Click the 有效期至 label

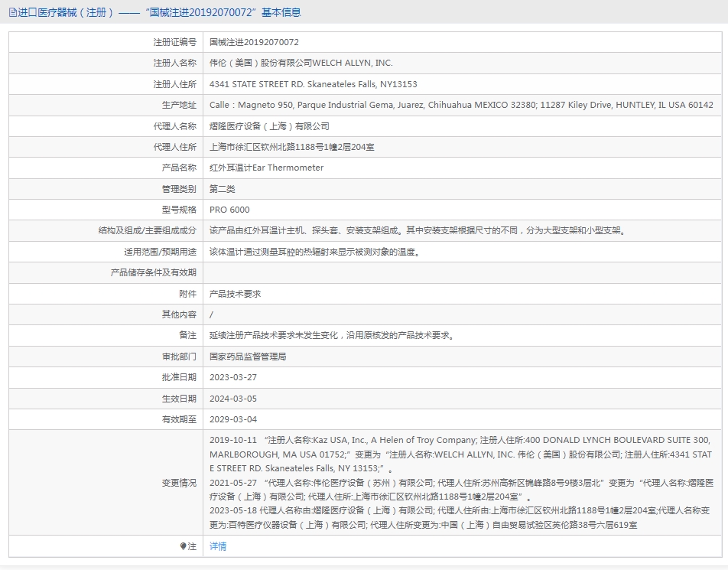click(179, 419)
